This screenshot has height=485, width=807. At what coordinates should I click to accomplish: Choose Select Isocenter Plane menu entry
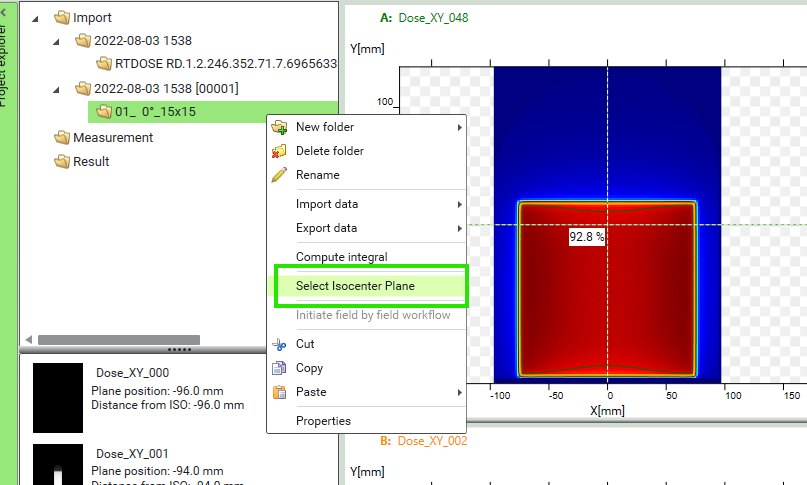click(355, 286)
